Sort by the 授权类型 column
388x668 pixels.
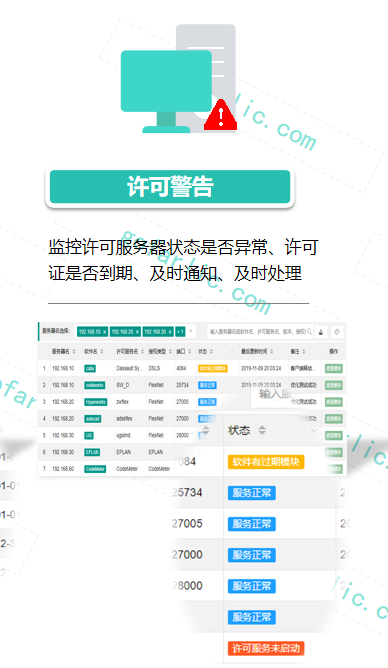tap(170, 351)
